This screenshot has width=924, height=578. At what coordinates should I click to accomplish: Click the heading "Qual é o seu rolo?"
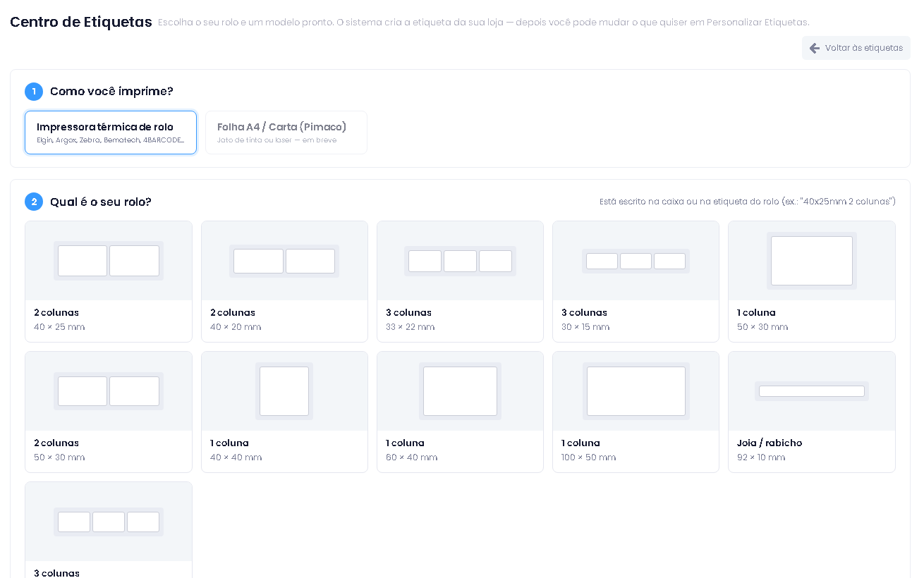pyautogui.click(x=101, y=202)
